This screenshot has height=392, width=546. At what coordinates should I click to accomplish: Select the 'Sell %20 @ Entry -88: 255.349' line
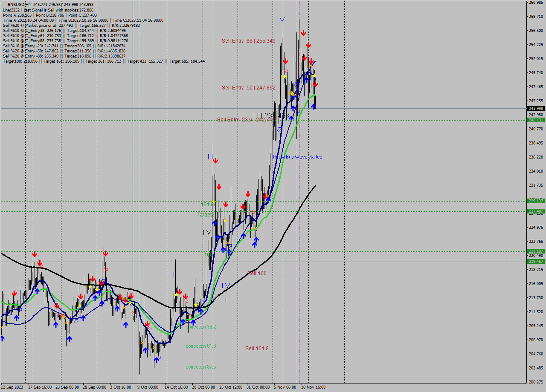64,56
